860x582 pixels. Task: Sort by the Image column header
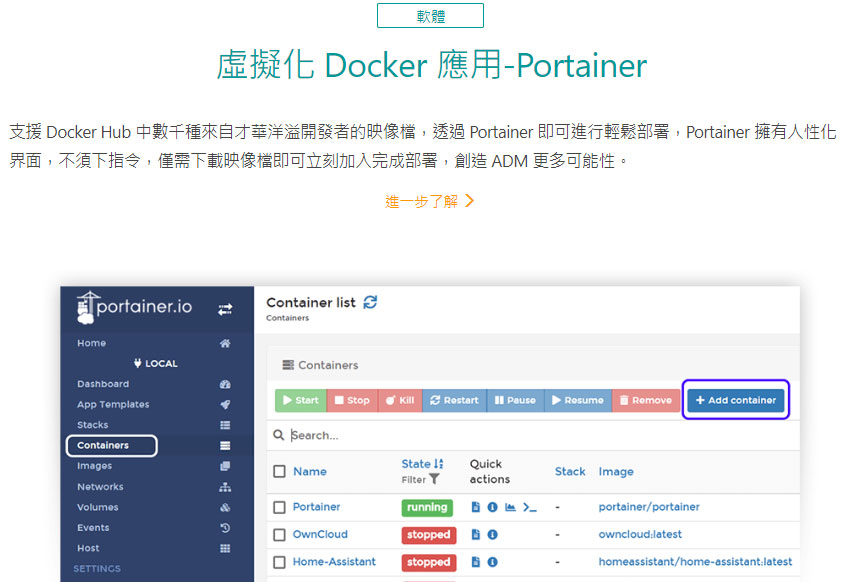point(616,472)
